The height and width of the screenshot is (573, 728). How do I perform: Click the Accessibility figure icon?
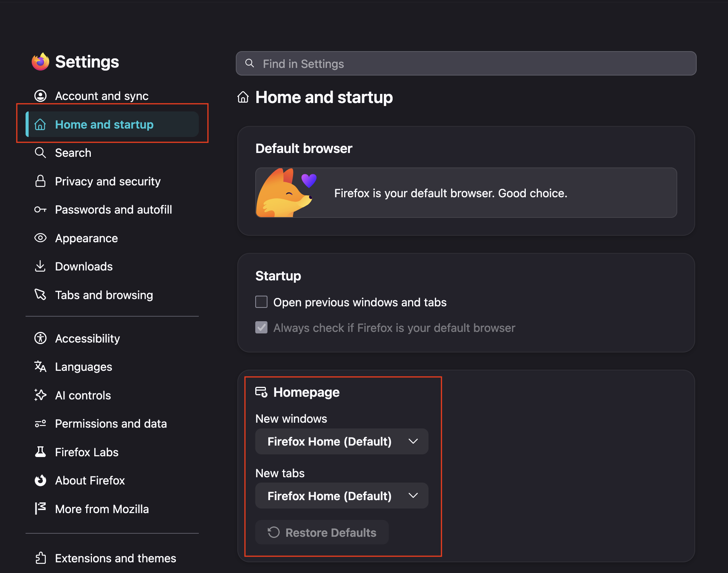[40, 338]
